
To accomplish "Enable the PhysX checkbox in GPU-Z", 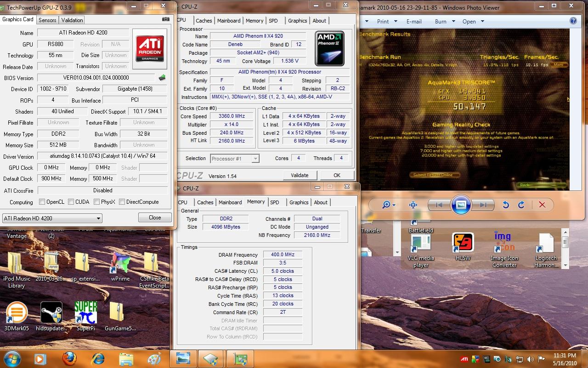I will point(97,202).
